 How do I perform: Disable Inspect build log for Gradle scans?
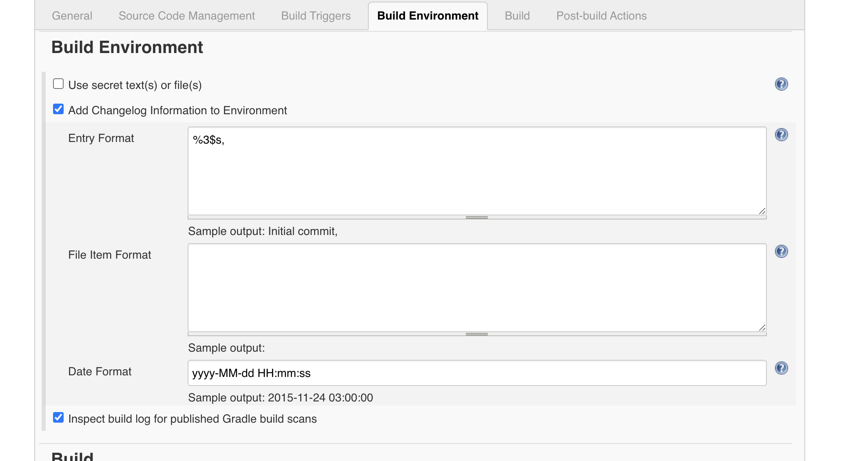click(58, 418)
